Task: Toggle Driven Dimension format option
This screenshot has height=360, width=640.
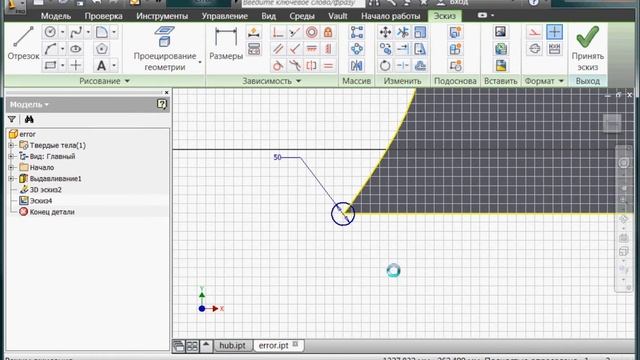Action: [x=554, y=49]
